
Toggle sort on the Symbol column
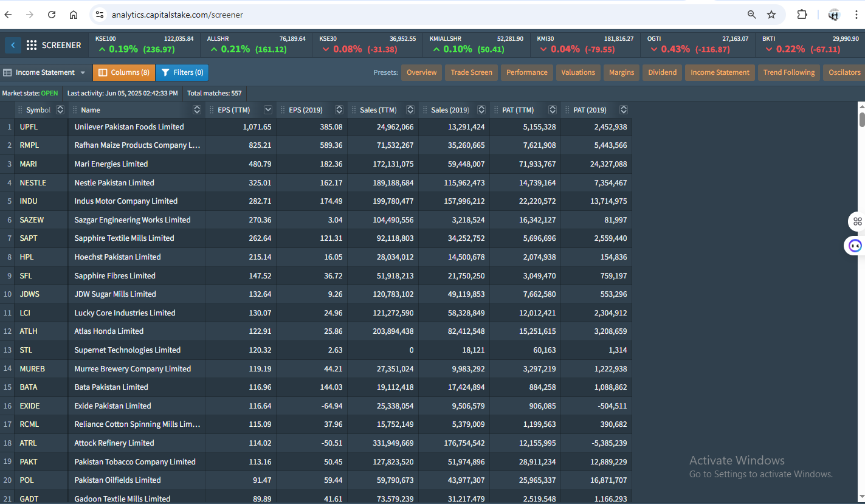point(60,110)
